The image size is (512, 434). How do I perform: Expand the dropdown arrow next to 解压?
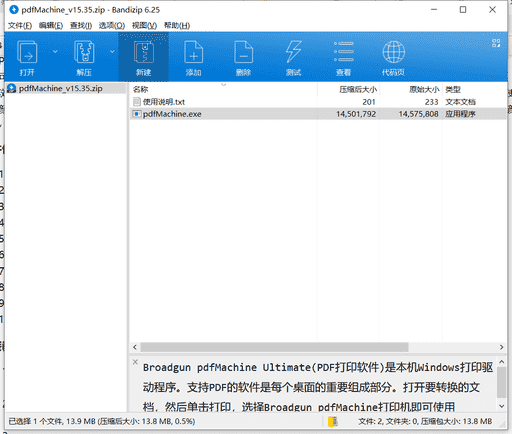(x=112, y=51)
